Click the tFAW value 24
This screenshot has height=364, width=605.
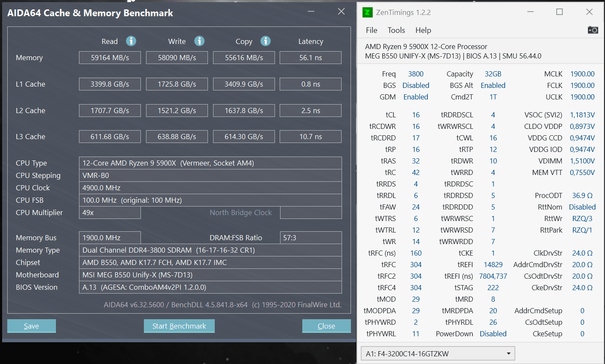coord(416,207)
